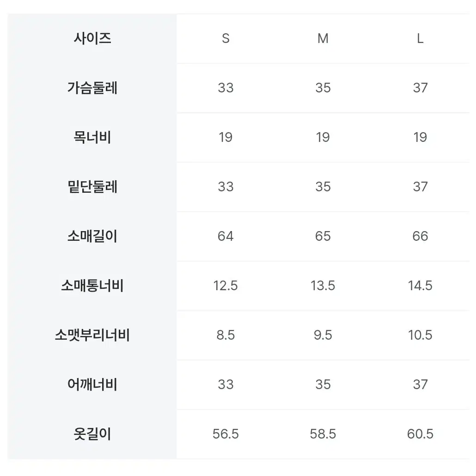This screenshot has width=476, height=476.
Task: Select the L size column header
Action: [420, 38]
